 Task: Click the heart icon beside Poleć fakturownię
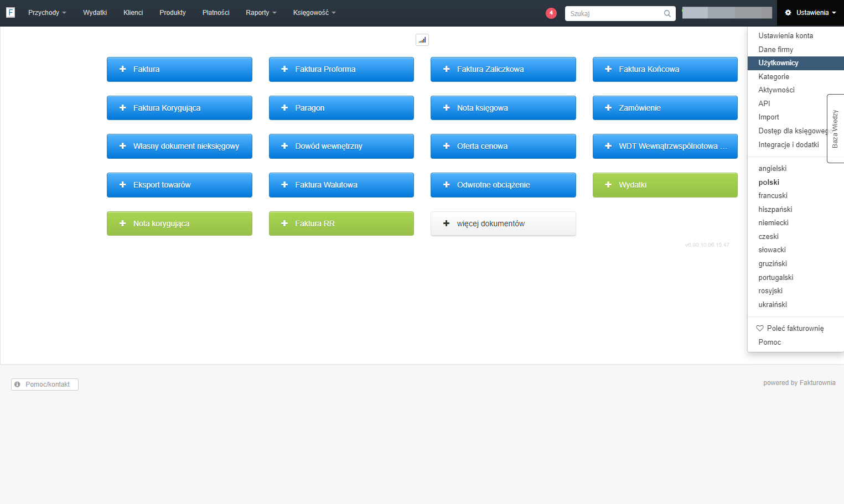pyautogui.click(x=760, y=328)
